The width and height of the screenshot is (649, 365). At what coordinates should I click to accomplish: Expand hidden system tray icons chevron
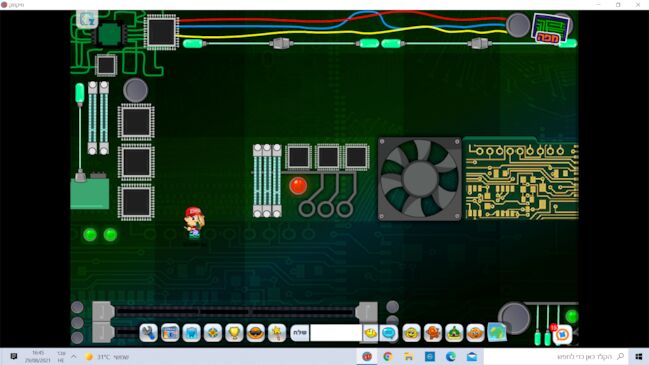[74, 356]
